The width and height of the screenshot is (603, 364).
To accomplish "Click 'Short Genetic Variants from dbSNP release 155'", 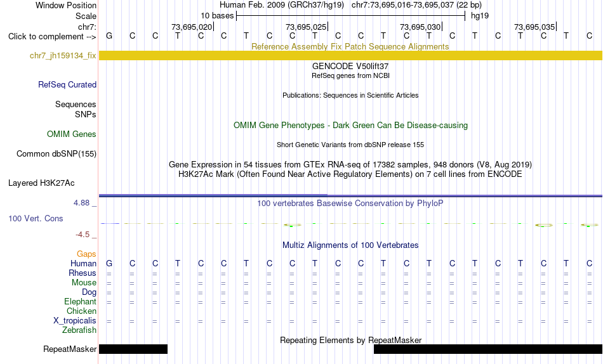I will pos(350,145).
